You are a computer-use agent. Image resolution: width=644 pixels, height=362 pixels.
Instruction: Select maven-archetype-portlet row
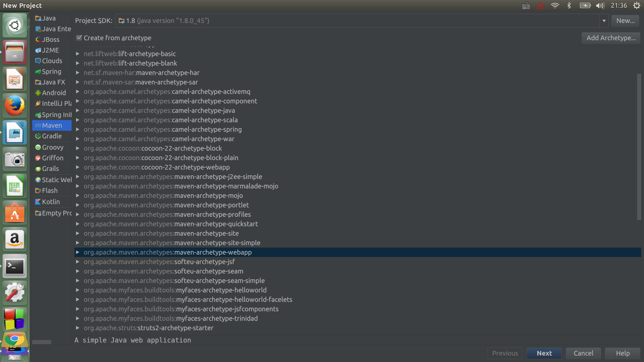tap(358, 205)
